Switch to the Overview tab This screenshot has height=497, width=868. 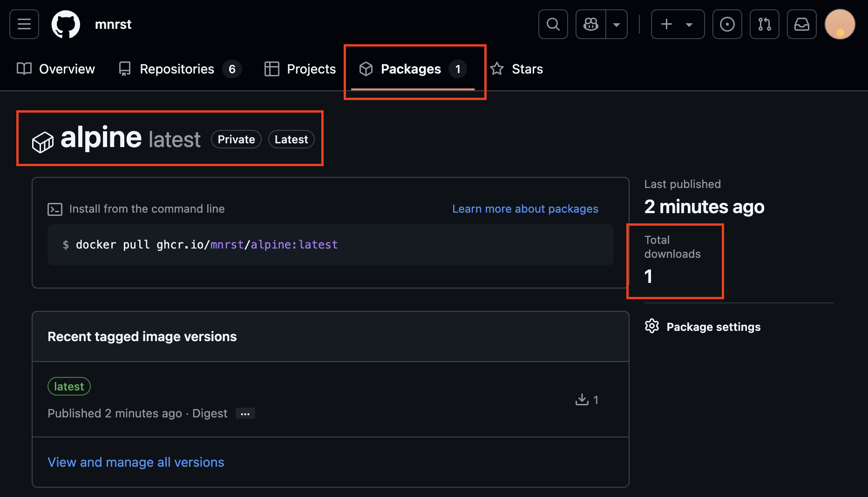(x=56, y=69)
